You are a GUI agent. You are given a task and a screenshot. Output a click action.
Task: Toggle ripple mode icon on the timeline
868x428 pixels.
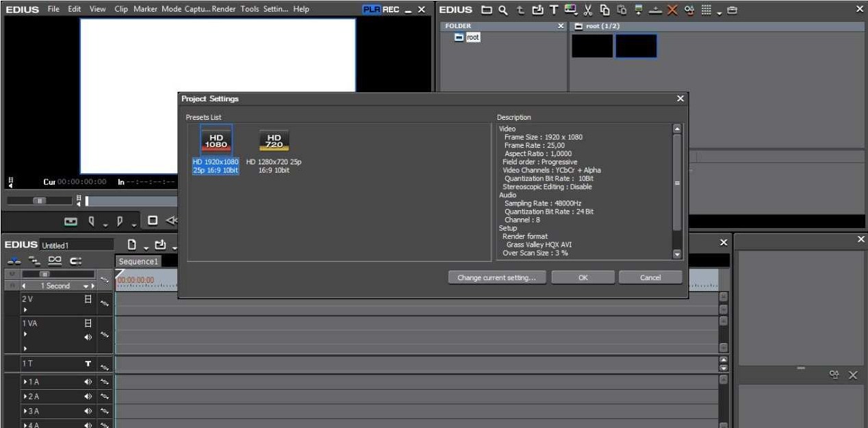click(33, 261)
